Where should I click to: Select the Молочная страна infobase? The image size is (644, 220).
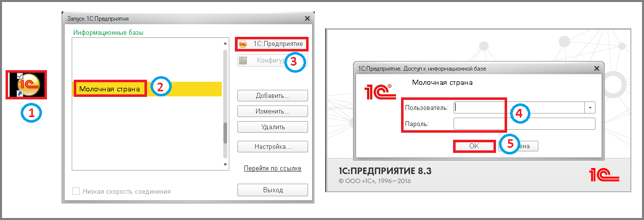pyautogui.click(x=147, y=89)
